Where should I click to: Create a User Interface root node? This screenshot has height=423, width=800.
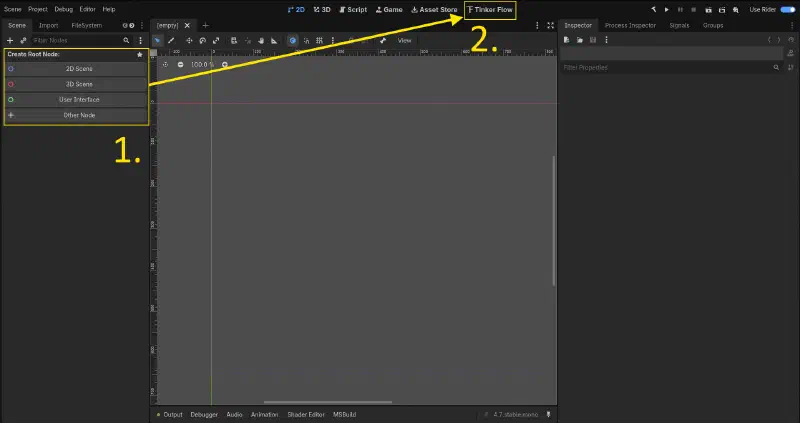click(77, 99)
